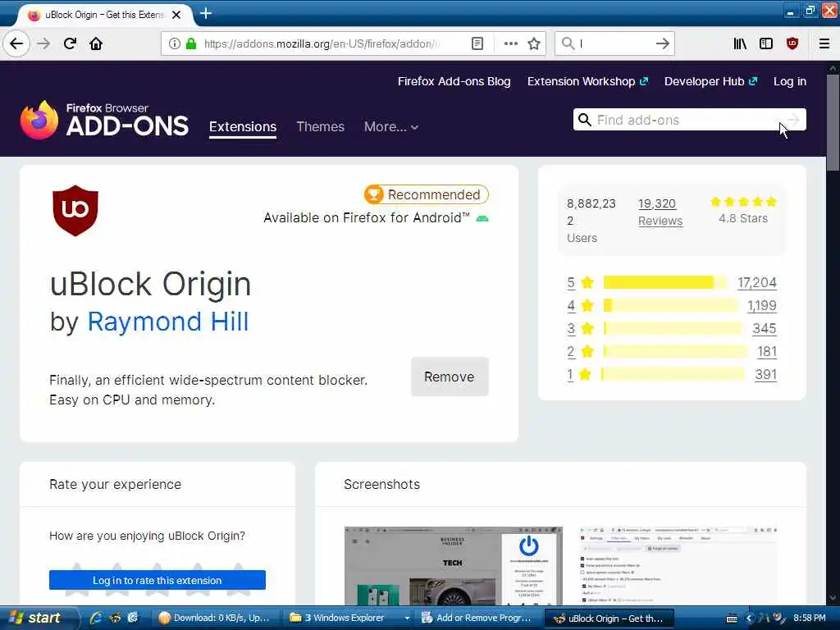Reload the current page

[x=71, y=43]
